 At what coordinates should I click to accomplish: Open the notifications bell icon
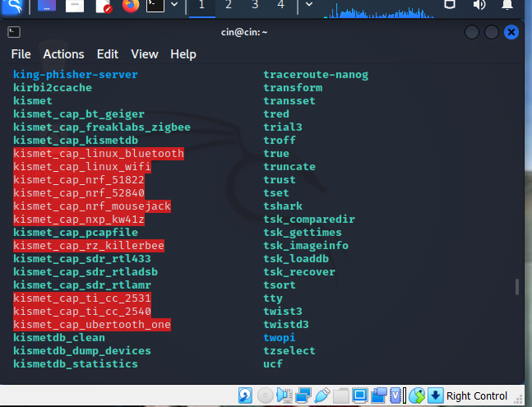[x=507, y=5]
